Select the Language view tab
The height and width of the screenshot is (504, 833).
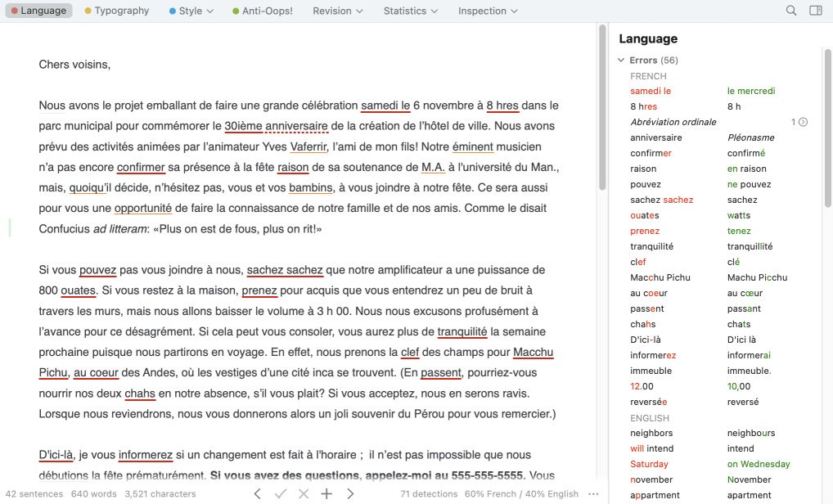pos(38,11)
